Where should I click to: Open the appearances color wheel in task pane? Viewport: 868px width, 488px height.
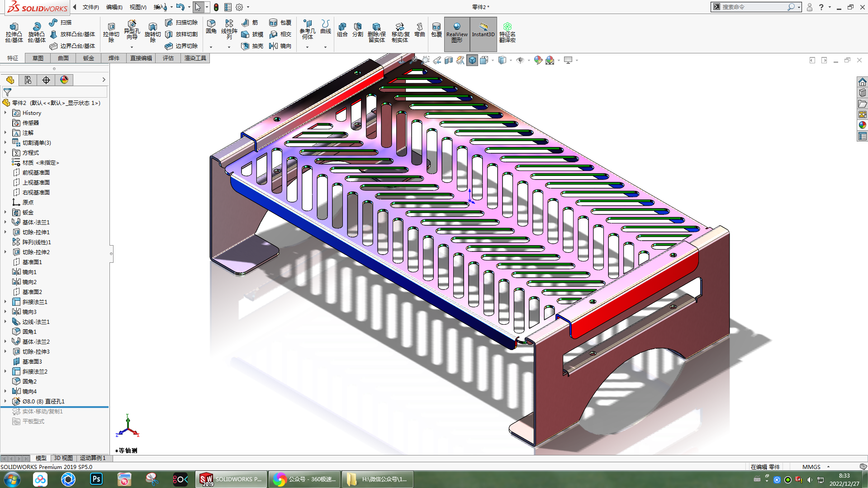[x=863, y=125]
